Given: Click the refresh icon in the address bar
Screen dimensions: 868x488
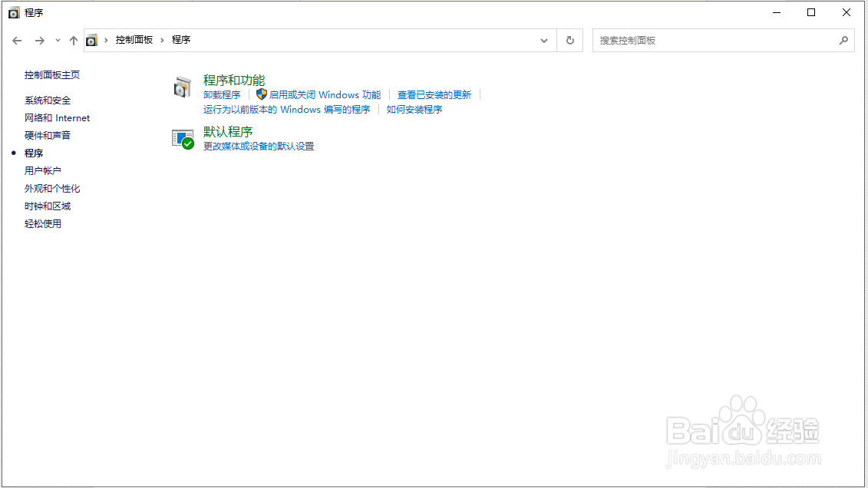Looking at the screenshot, I should tap(569, 40).
